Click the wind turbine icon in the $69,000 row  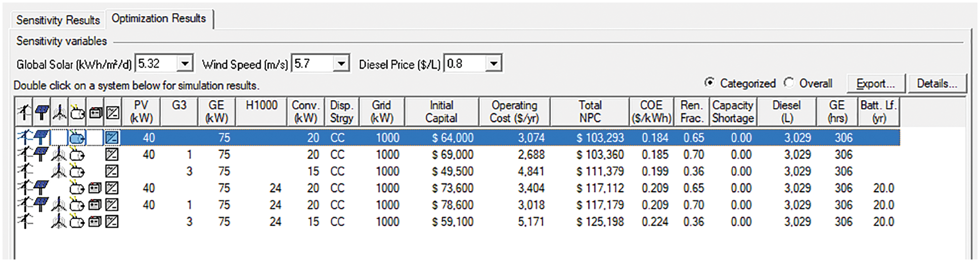tap(59, 154)
